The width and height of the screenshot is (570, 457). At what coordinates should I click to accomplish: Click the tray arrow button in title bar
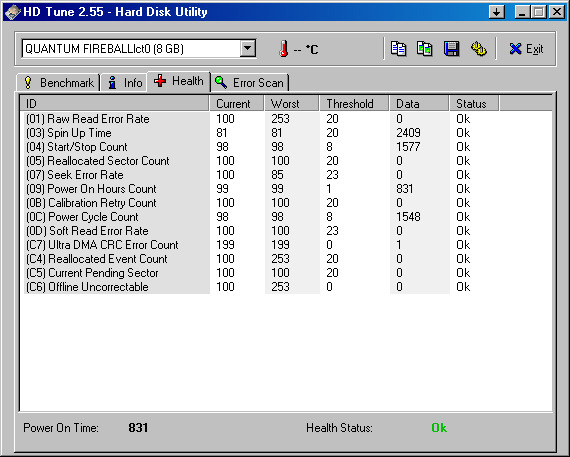497,12
